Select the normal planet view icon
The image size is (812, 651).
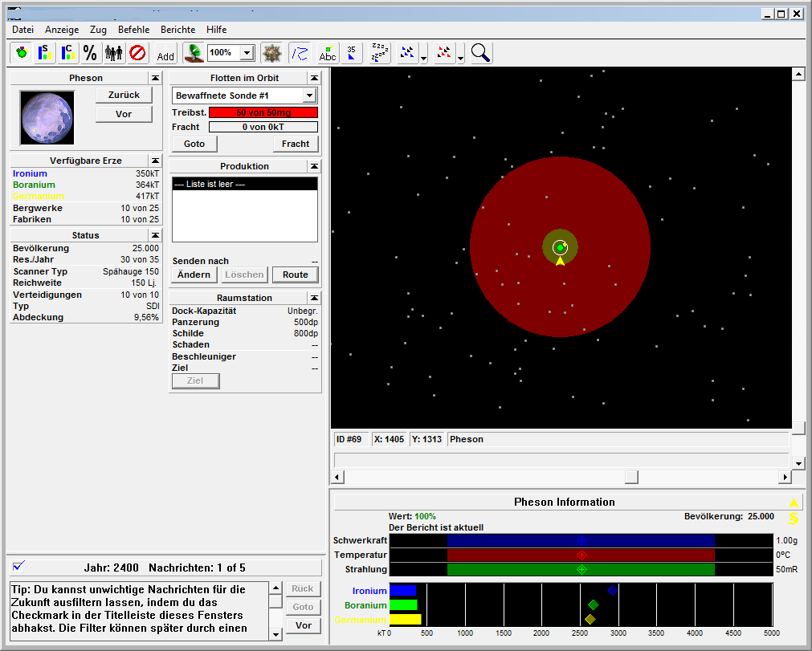(22, 53)
